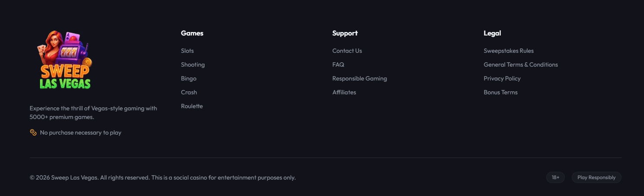Open General Terms & Conditions
Image resolution: width=644 pixels, height=196 pixels.
tap(521, 64)
